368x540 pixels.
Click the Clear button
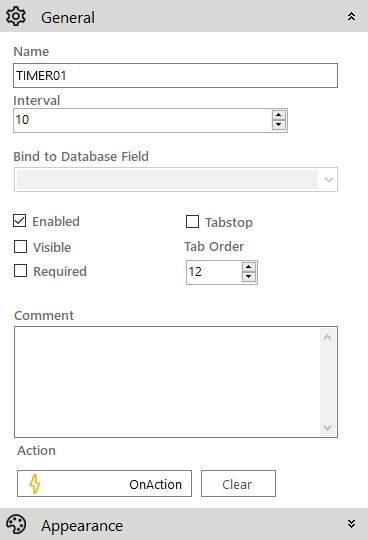(x=238, y=484)
